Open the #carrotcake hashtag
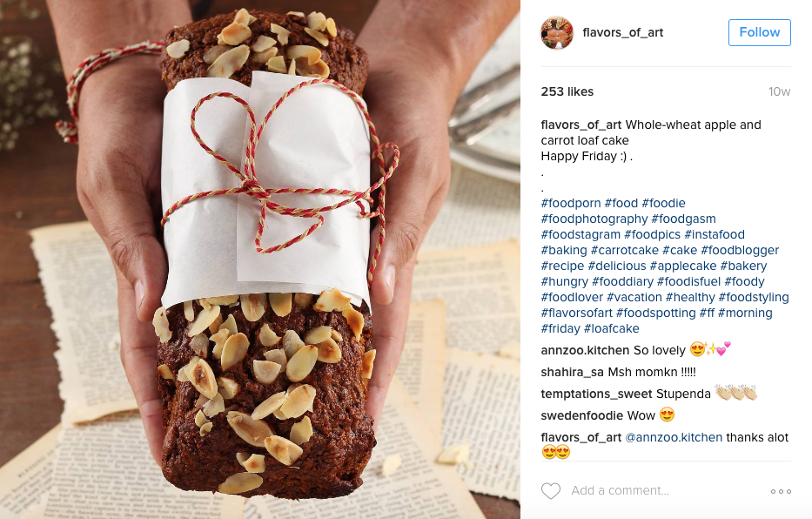 coord(625,250)
